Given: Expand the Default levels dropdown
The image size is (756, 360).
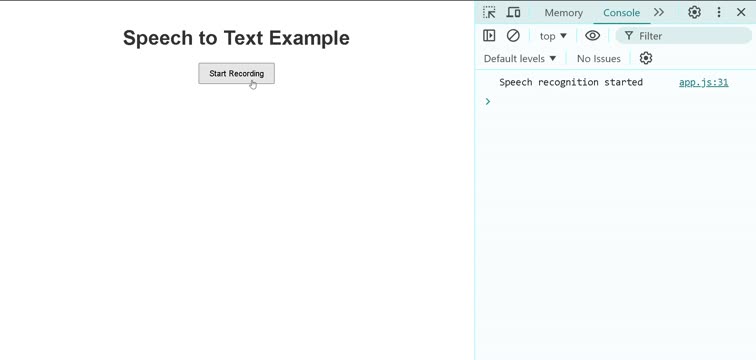Looking at the screenshot, I should [x=520, y=59].
